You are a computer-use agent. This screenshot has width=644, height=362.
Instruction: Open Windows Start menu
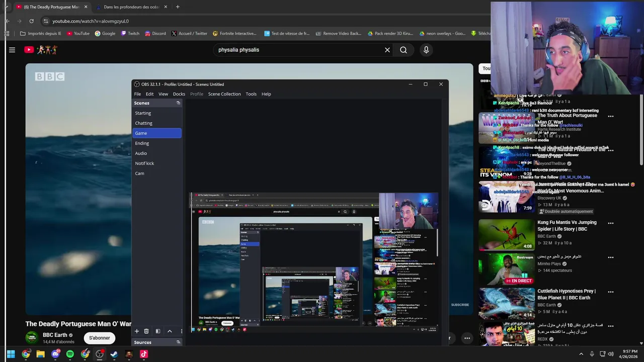point(11,354)
